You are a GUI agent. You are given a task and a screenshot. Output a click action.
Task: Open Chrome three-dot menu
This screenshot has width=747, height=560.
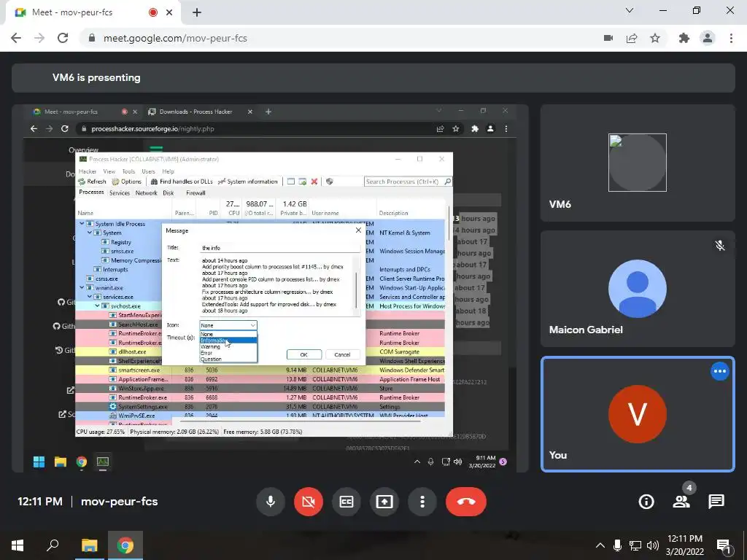coord(731,38)
